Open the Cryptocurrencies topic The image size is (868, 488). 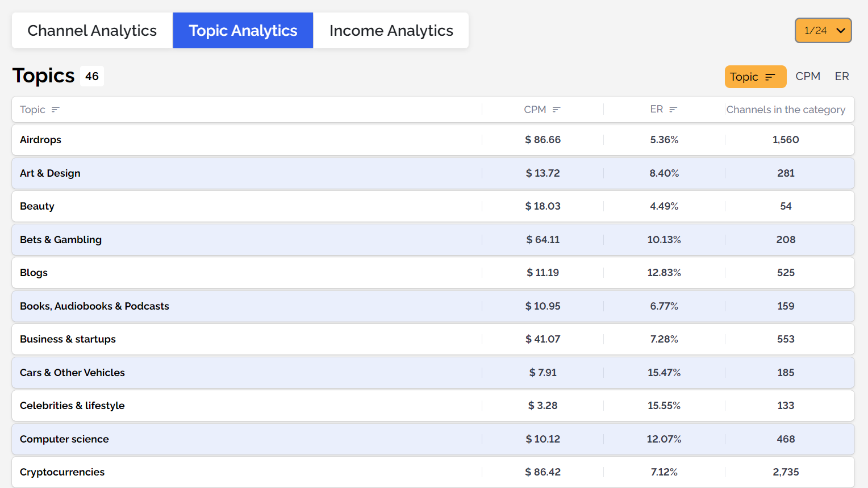[x=433, y=472]
